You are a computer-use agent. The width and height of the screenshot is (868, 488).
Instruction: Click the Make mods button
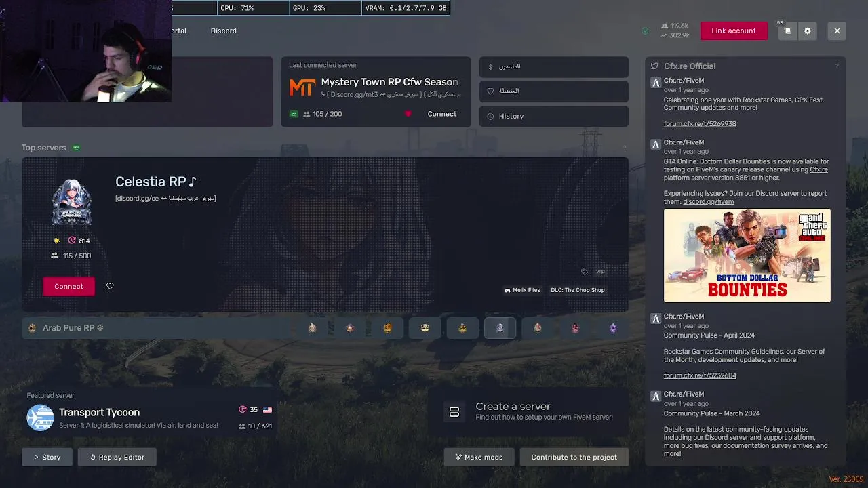(479, 457)
